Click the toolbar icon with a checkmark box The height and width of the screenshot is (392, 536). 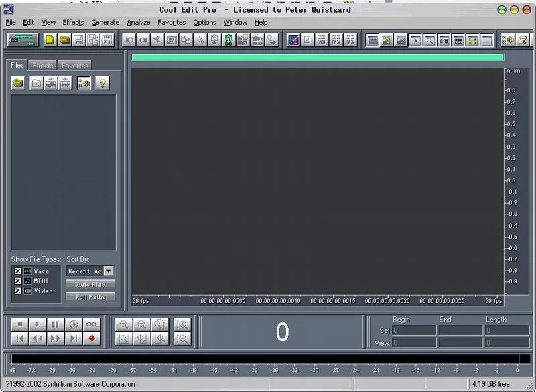point(308,40)
